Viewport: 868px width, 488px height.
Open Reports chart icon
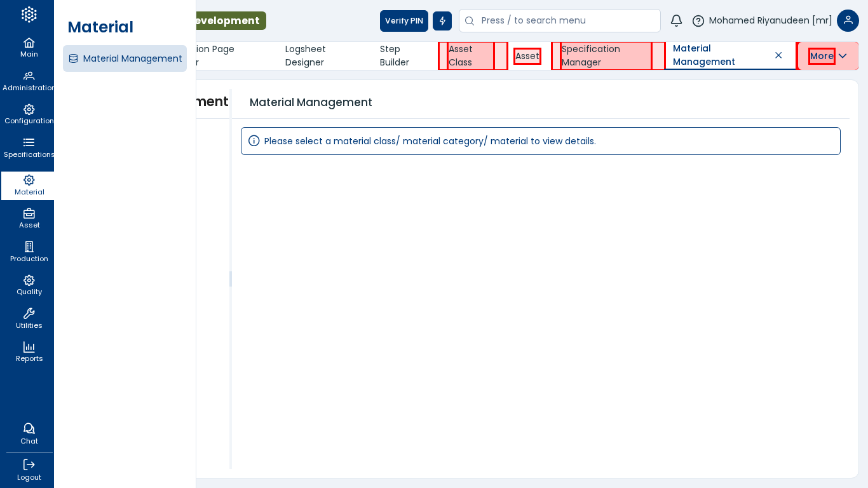(x=29, y=352)
